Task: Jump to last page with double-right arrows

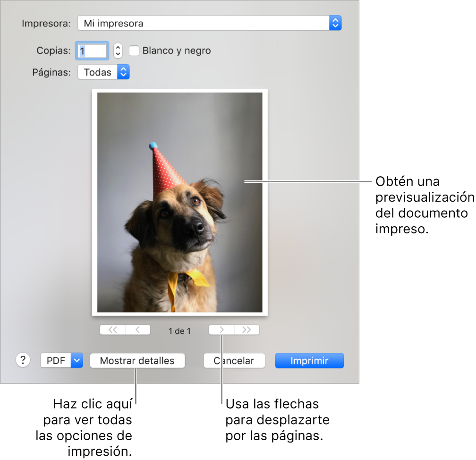Action: click(x=246, y=330)
